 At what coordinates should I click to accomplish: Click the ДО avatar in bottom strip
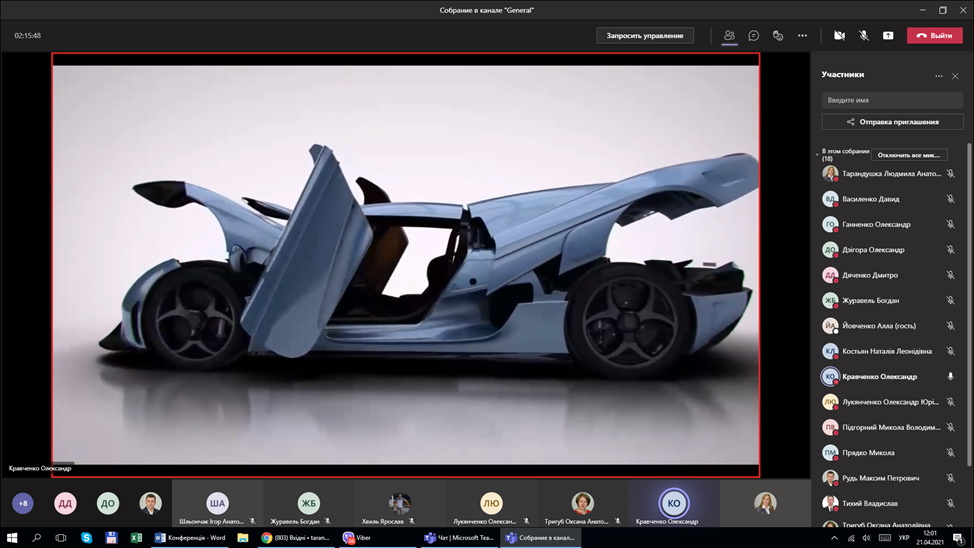click(x=107, y=503)
